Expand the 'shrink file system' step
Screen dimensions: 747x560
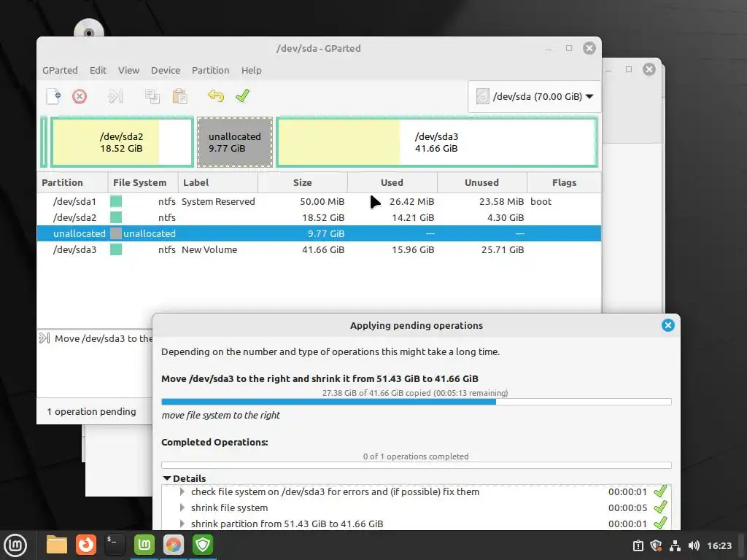(182, 507)
